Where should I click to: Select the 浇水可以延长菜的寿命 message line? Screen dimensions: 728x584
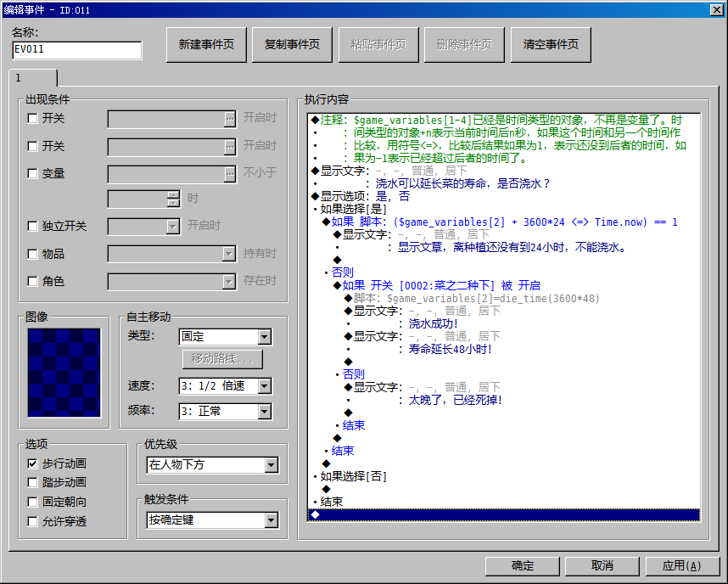pyautogui.click(x=504, y=183)
